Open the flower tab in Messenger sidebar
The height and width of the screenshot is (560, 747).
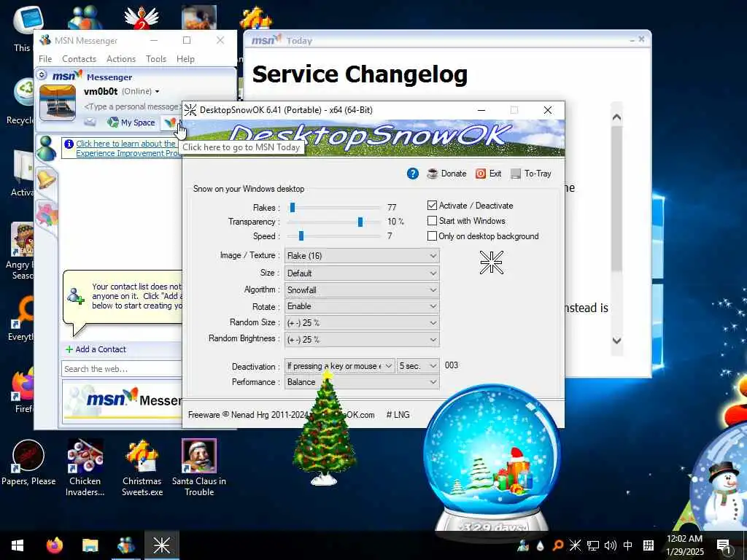(x=47, y=214)
